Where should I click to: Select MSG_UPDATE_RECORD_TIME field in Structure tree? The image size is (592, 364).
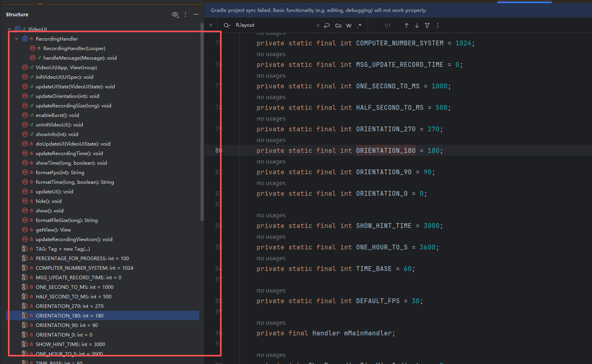point(78,277)
